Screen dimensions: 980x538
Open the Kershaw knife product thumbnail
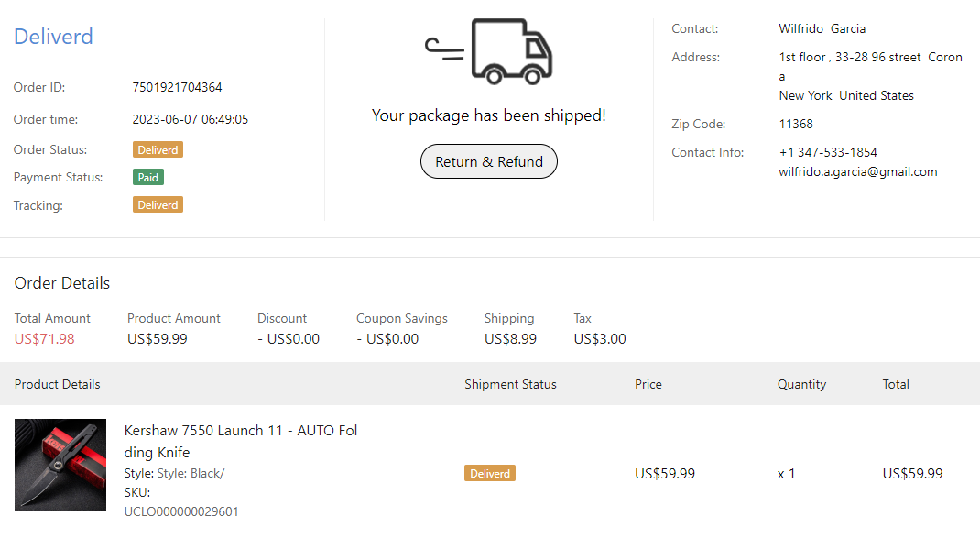pos(60,465)
